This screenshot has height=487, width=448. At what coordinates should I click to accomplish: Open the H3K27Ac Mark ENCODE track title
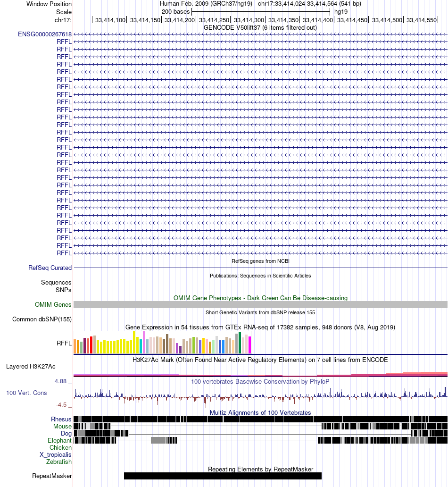tap(260, 360)
